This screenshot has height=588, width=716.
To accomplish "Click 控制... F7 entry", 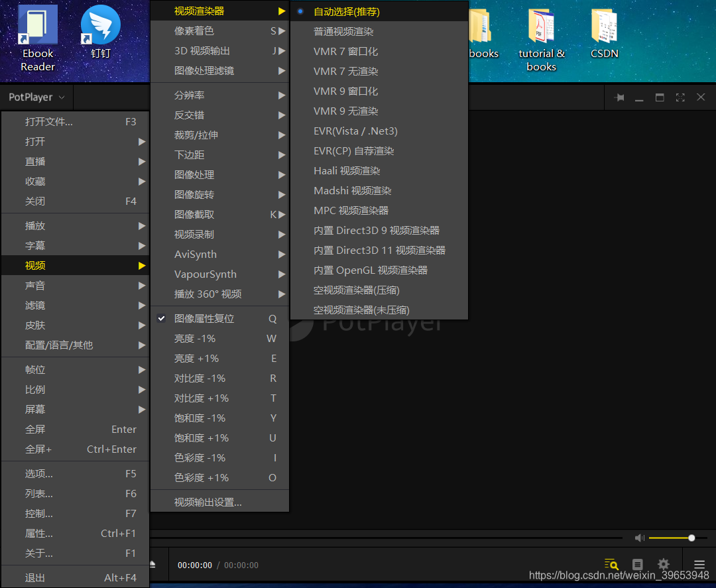I will click(x=76, y=514).
